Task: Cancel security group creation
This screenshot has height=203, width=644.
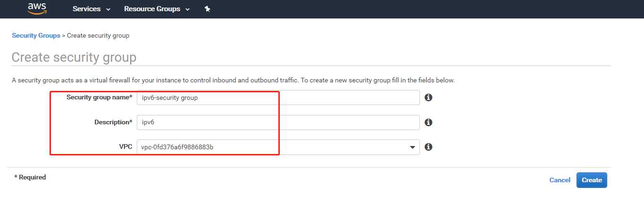Action: (560, 180)
